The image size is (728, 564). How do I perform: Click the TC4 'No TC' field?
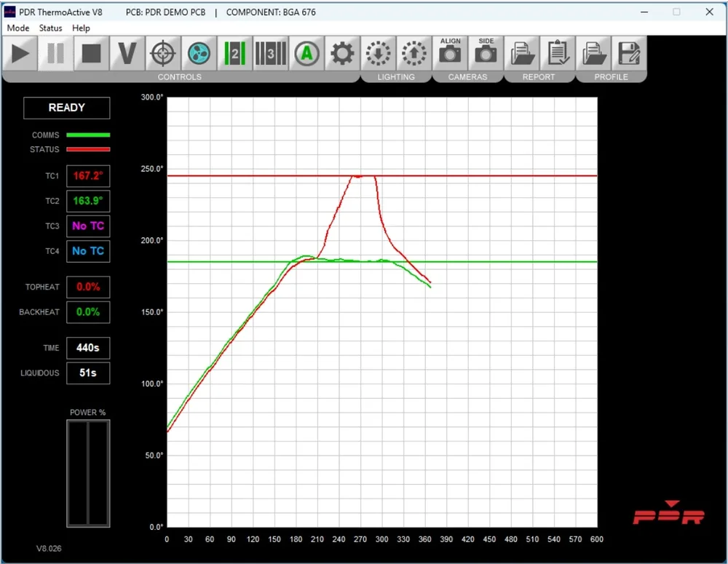click(x=88, y=251)
